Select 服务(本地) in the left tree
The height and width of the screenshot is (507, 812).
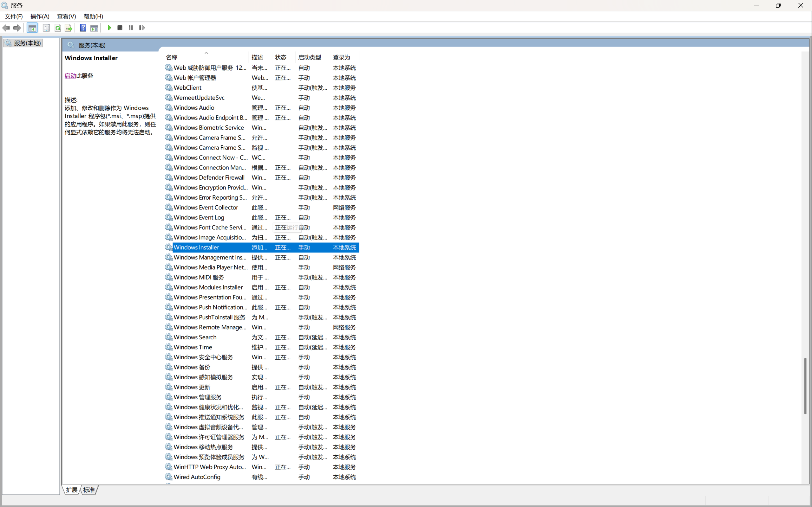pyautogui.click(x=27, y=43)
